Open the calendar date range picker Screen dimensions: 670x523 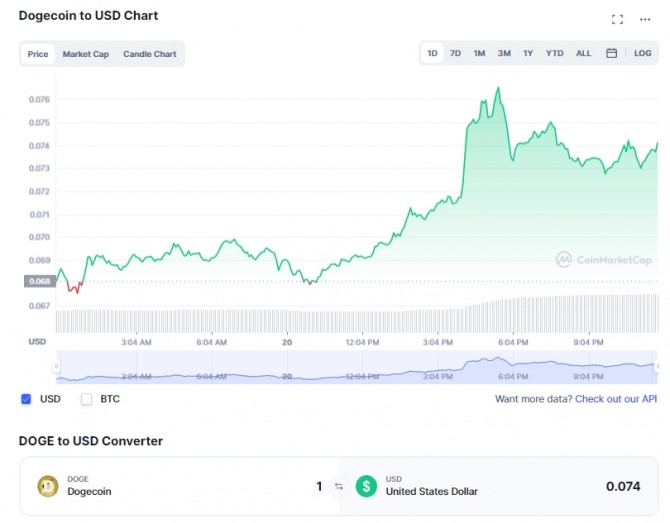tap(611, 54)
